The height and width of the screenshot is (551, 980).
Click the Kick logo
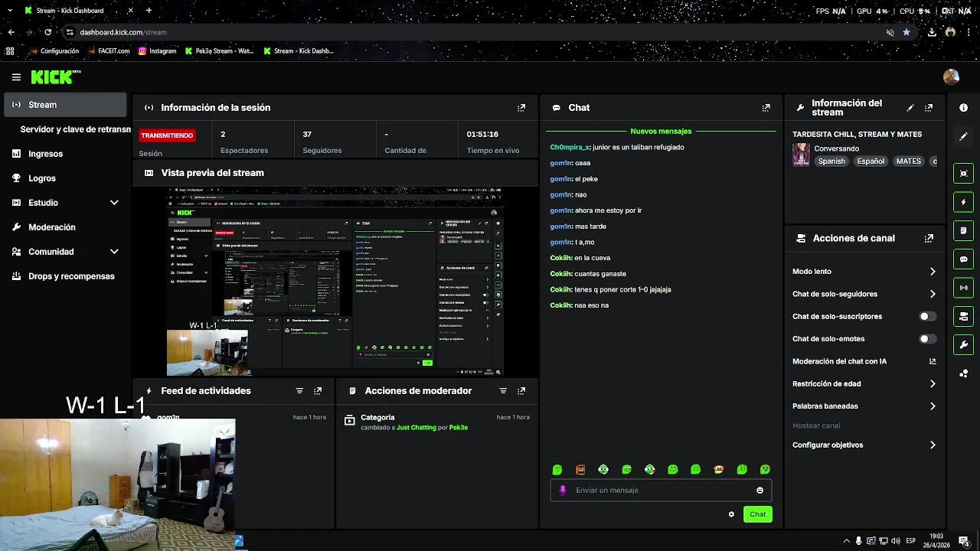[x=54, y=77]
